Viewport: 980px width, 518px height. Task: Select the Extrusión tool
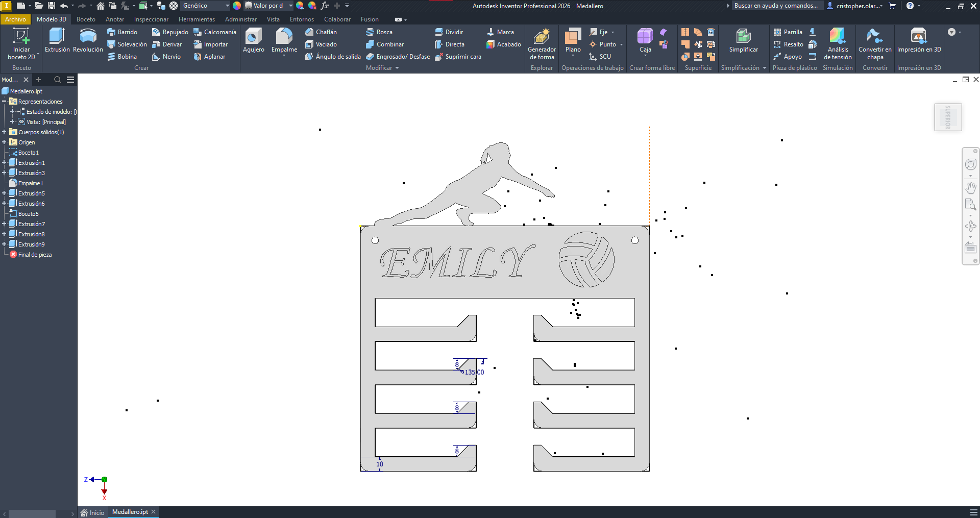pos(57,40)
